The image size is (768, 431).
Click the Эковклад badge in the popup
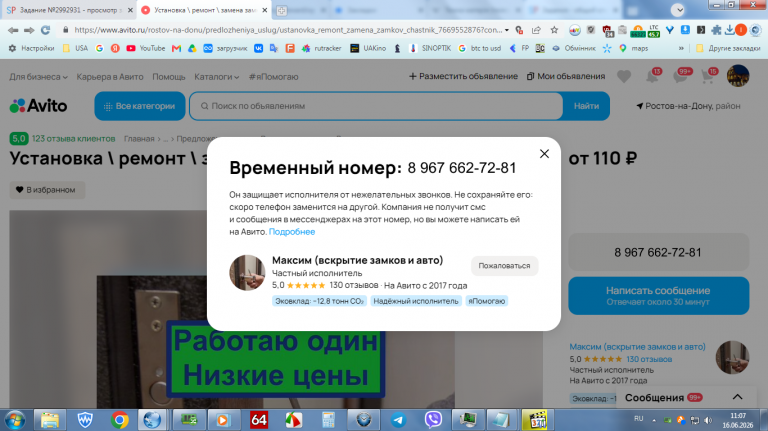pos(319,301)
